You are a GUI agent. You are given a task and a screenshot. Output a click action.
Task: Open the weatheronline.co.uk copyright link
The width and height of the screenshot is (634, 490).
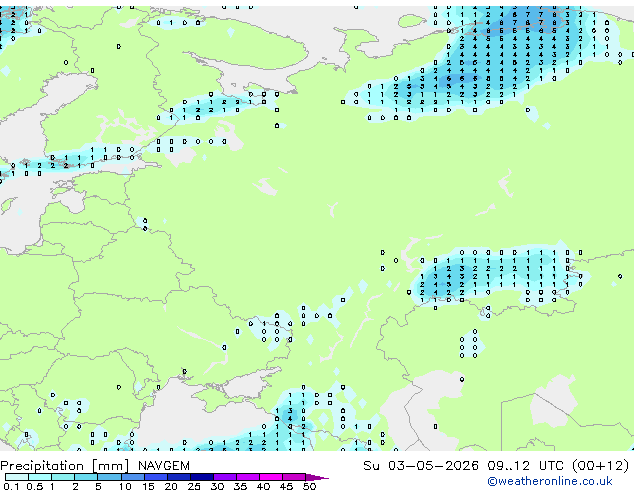[x=550, y=481]
